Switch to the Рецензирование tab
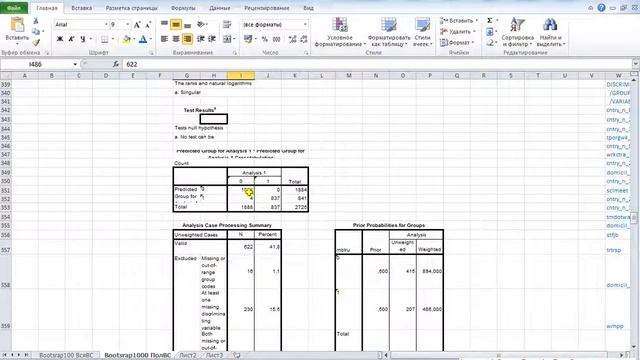The height and width of the screenshot is (360, 640). [267, 8]
